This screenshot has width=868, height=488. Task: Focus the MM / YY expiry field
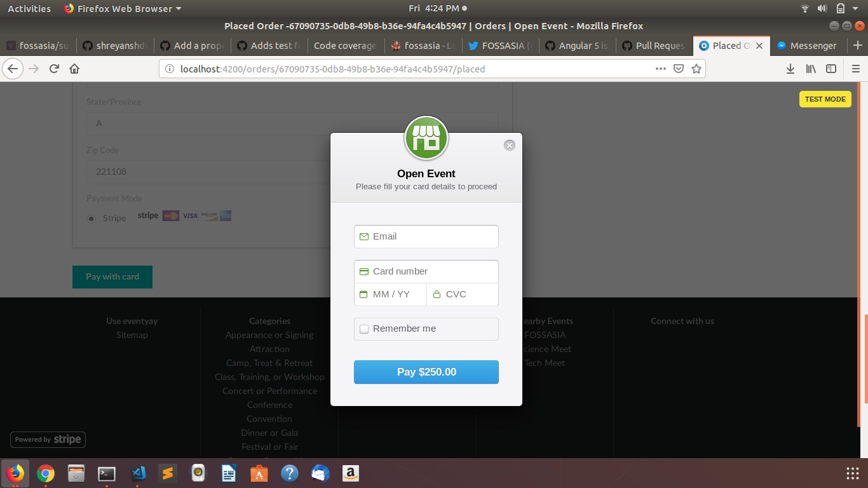(x=390, y=294)
